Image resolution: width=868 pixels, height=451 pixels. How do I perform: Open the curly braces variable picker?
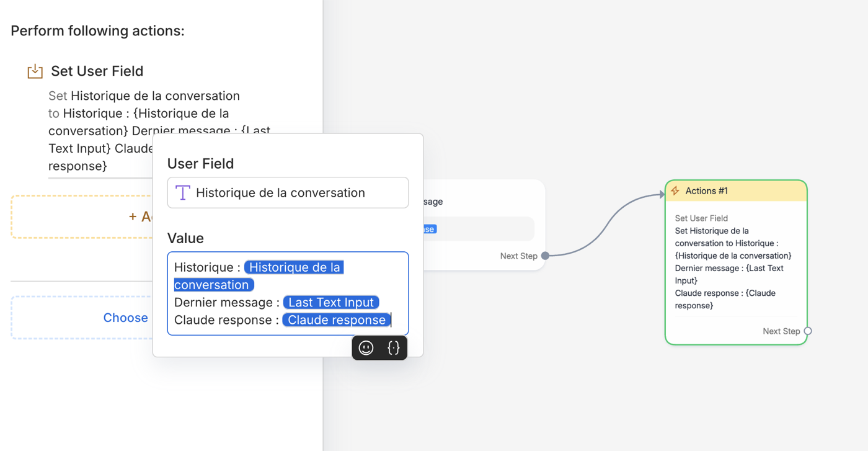tap(394, 348)
